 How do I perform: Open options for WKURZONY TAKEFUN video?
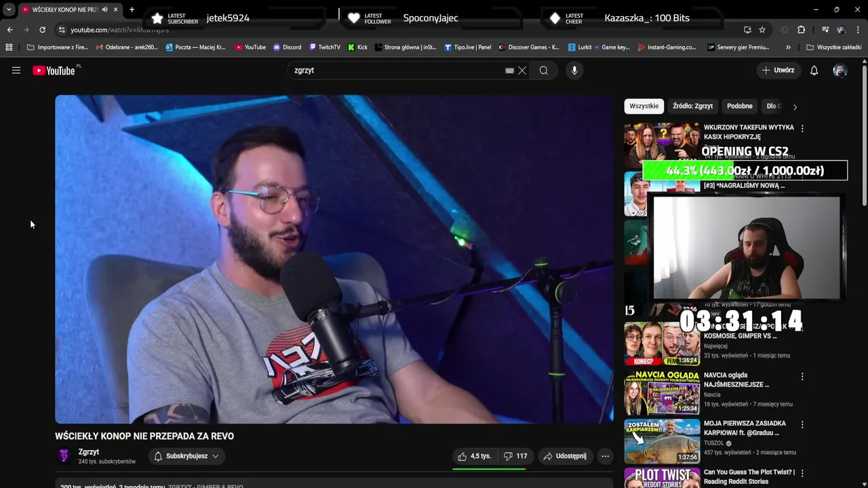(x=802, y=128)
